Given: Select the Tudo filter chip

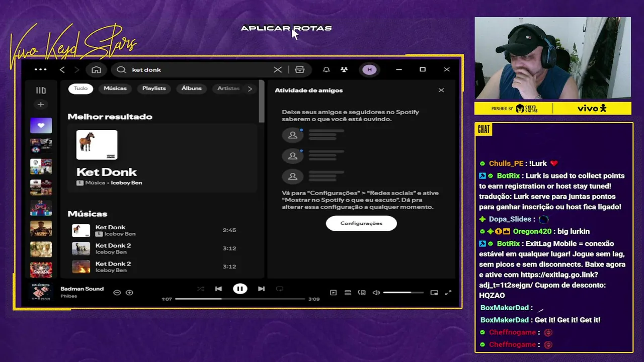Looking at the screenshot, I should (80, 88).
